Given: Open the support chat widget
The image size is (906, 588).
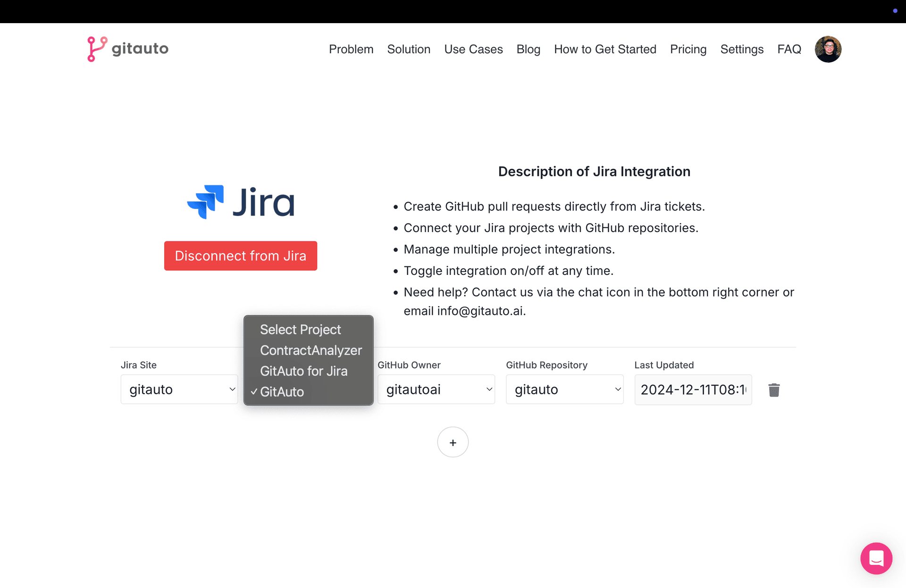Looking at the screenshot, I should click(x=876, y=558).
